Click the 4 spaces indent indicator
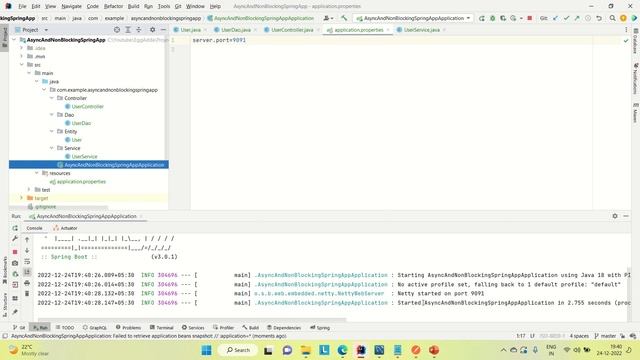Image resolution: width=640 pixels, height=360 pixels. pyautogui.click(x=579, y=336)
